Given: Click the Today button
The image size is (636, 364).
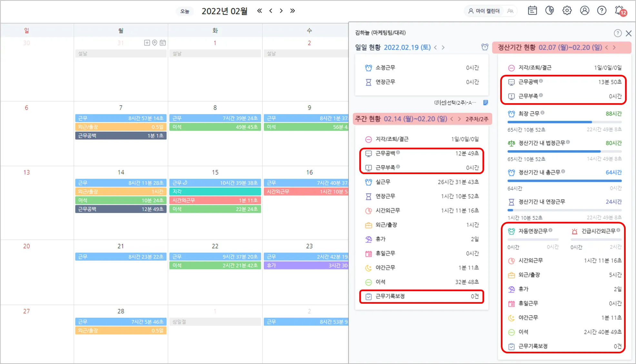Looking at the screenshot, I should (x=184, y=11).
